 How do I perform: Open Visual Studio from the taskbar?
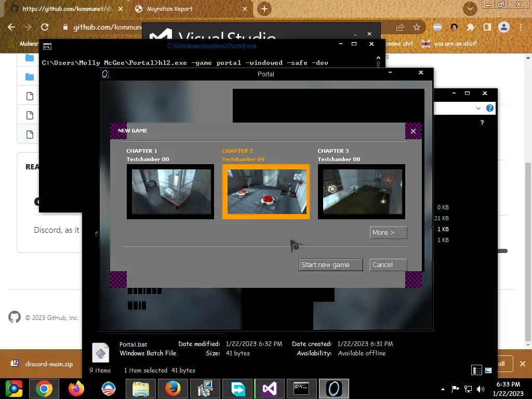270,389
